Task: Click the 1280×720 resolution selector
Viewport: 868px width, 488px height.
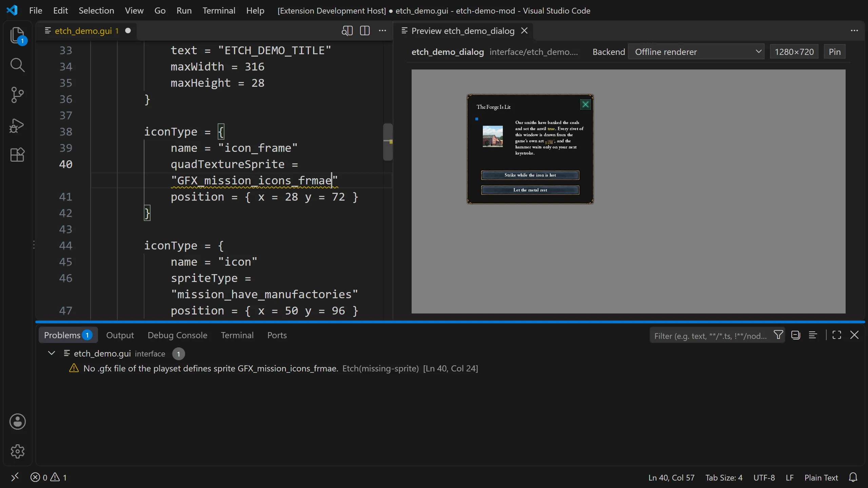Action: (794, 52)
